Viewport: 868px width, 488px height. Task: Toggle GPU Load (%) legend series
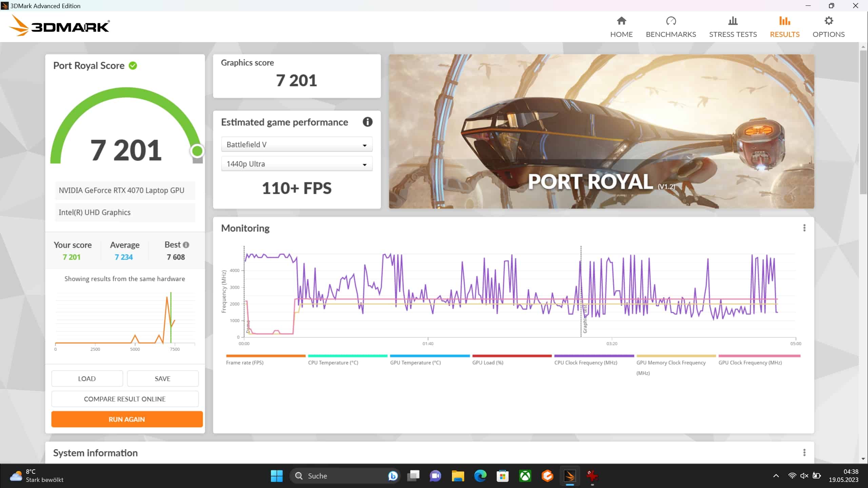pyautogui.click(x=488, y=363)
